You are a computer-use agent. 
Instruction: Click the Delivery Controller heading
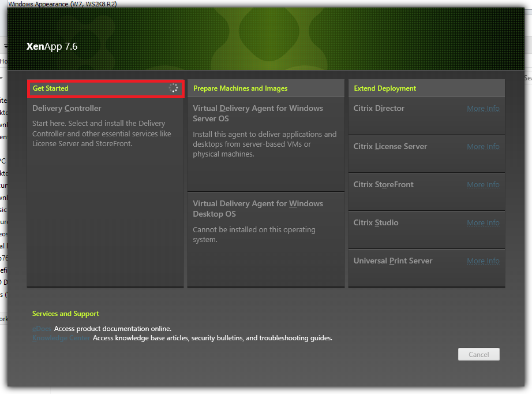coord(67,109)
